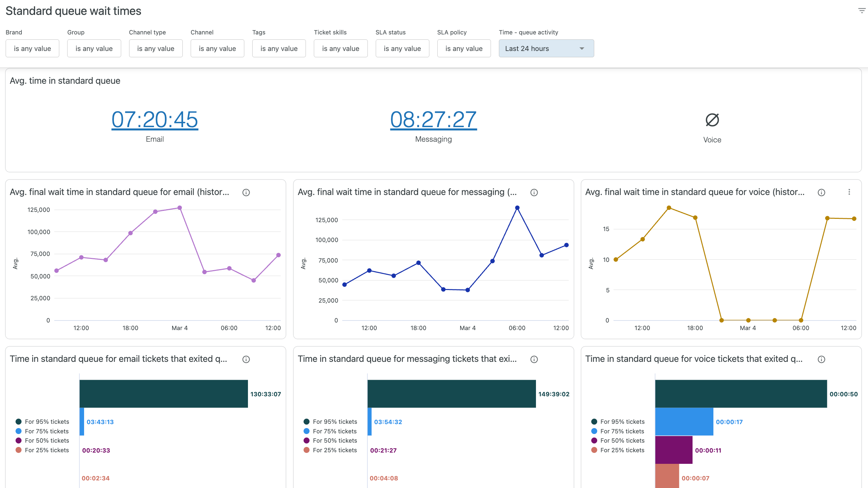Click the filter icon at top right
The image size is (868, 488).
[x=861, y=11]
